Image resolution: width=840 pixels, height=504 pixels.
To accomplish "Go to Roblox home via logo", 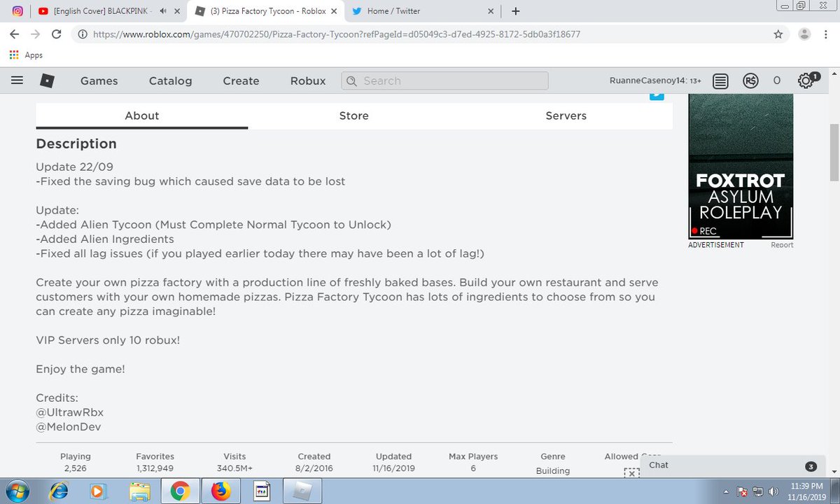I will (x=47, y=81).
